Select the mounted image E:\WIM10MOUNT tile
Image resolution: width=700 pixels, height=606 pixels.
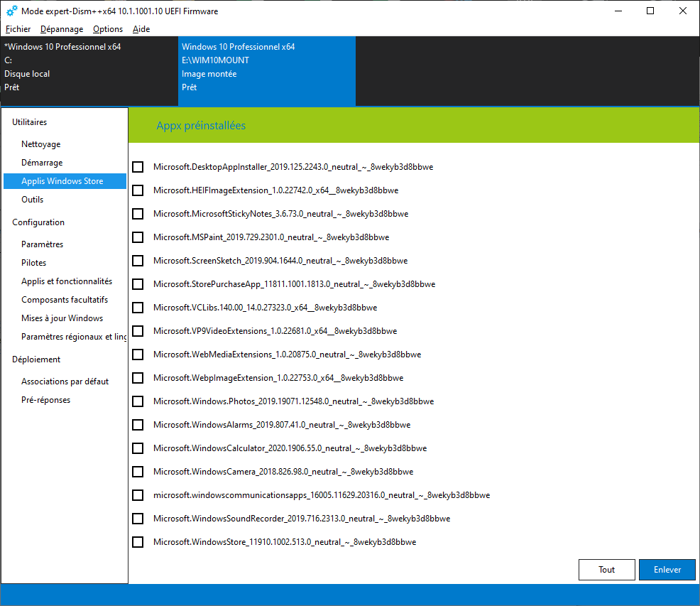266,71
